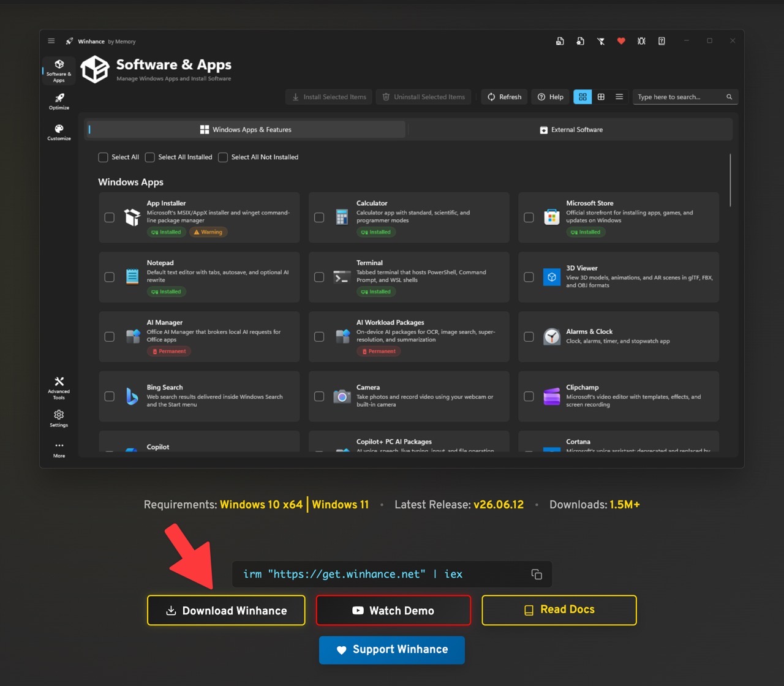
Task: Click the Bing Search logo icon
Action: tap(132, 396)
